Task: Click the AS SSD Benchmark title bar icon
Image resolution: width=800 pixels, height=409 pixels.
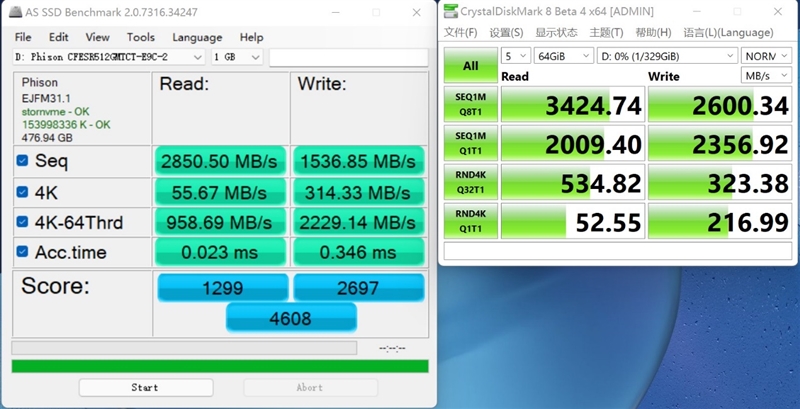Action: point(15,12)
